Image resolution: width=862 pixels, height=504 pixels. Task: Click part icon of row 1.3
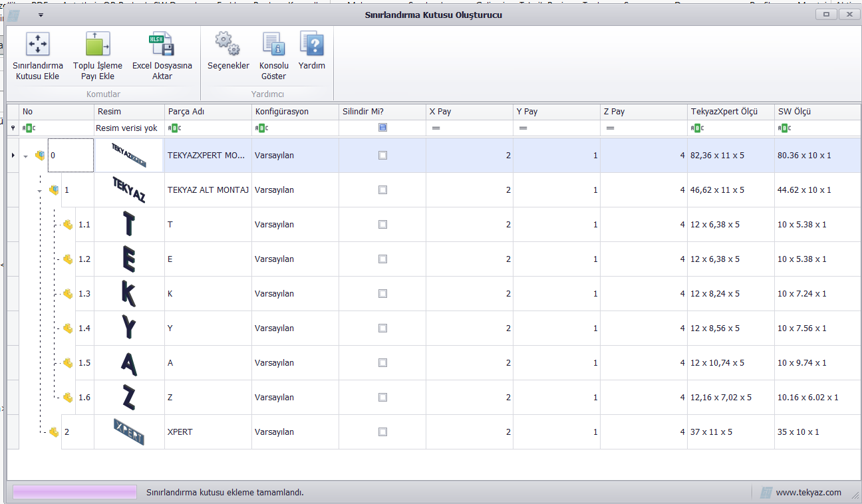pyautogui.click(x=68, y=294)
